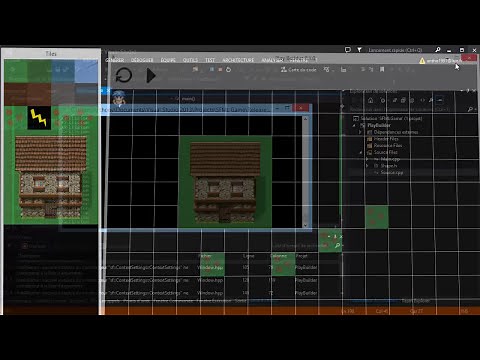Open the ÉQUIPE menu

(x=168, y=60)
